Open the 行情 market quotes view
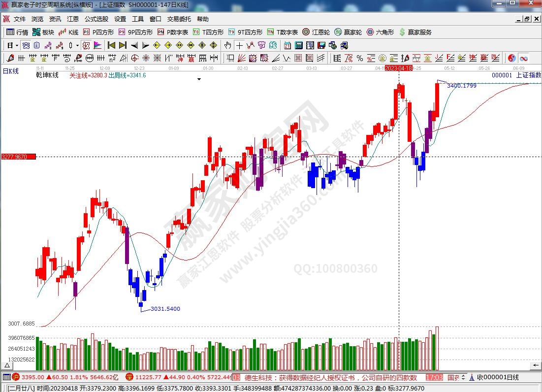This screenshot has height=392, width=542. [17, 32]
